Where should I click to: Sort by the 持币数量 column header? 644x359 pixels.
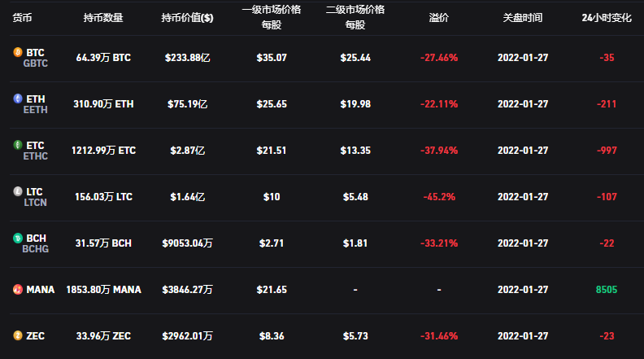tap(103, 17)
